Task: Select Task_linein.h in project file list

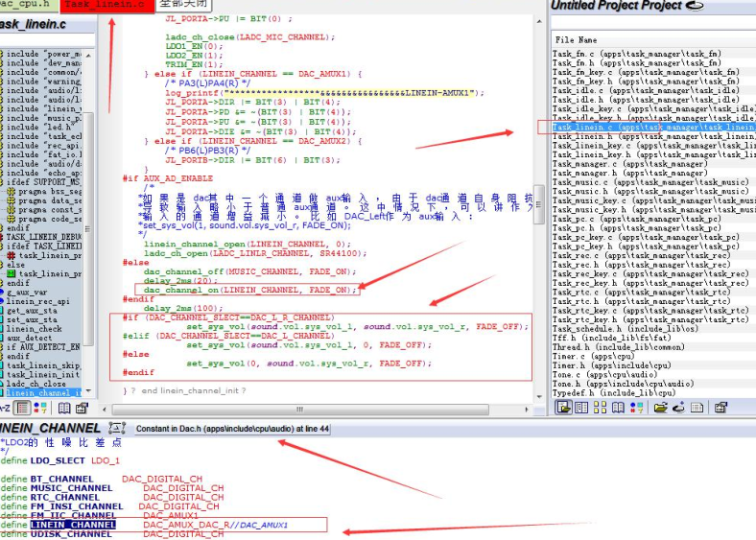Action: [653, 136]
